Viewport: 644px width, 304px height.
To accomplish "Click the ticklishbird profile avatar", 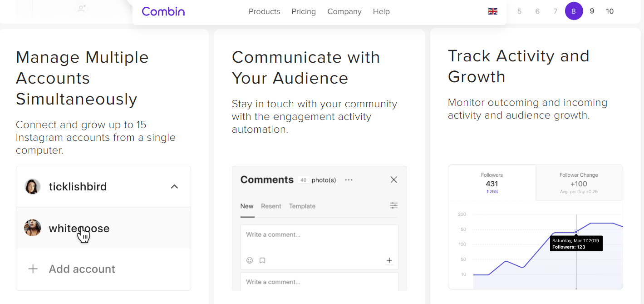I will coord(33,186).
